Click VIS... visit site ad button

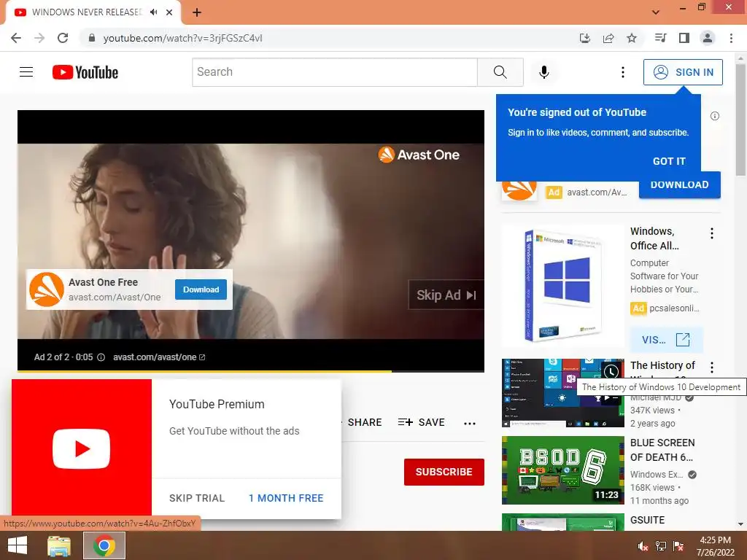pyautogui.click(x=666, y=340)
